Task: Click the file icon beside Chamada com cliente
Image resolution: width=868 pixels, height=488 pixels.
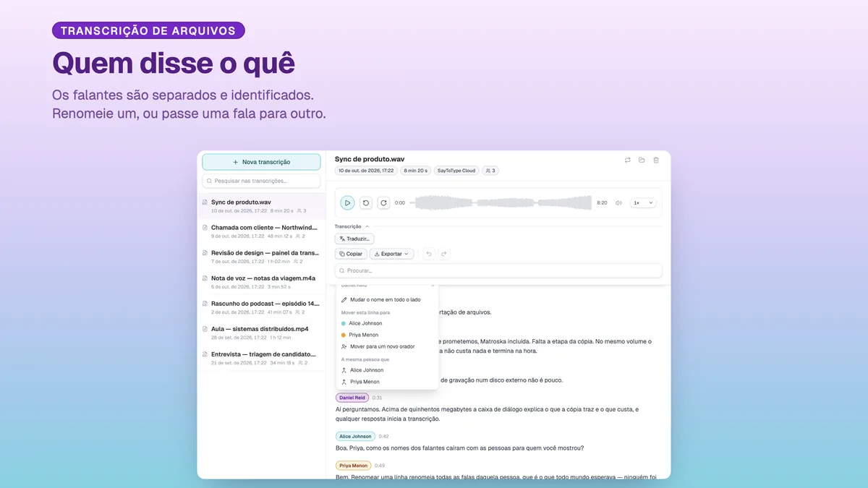Action: click(x=205, y=228)
